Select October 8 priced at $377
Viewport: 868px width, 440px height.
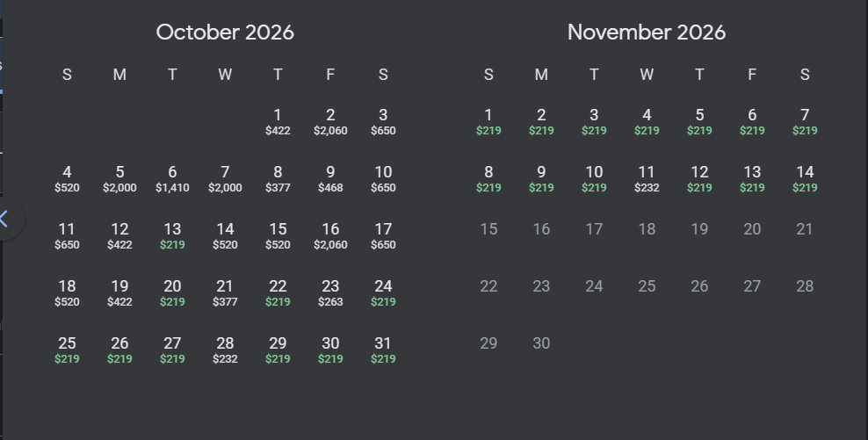pyautogui.click(x=278, y=179)
